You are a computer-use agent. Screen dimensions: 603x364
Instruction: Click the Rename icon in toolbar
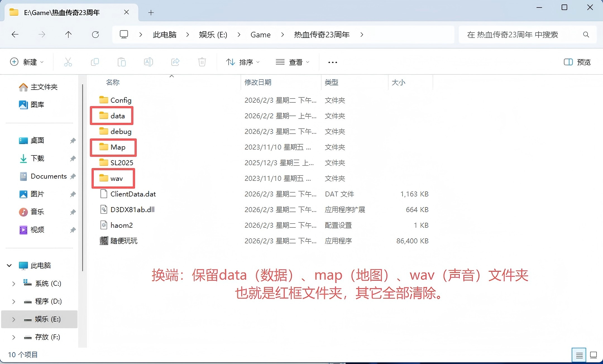148,62
